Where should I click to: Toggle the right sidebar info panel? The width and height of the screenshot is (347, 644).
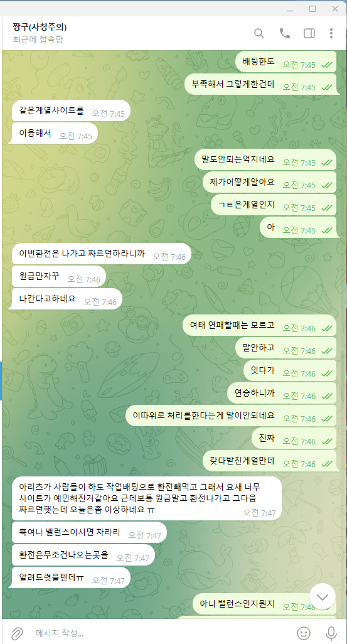tap(309, 33)
